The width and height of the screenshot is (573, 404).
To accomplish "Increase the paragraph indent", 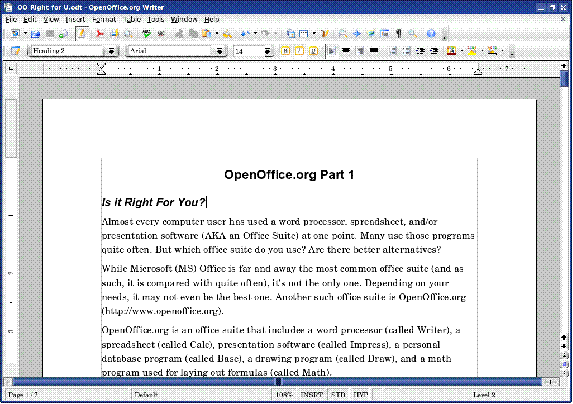I will click(x=435, y=50).
